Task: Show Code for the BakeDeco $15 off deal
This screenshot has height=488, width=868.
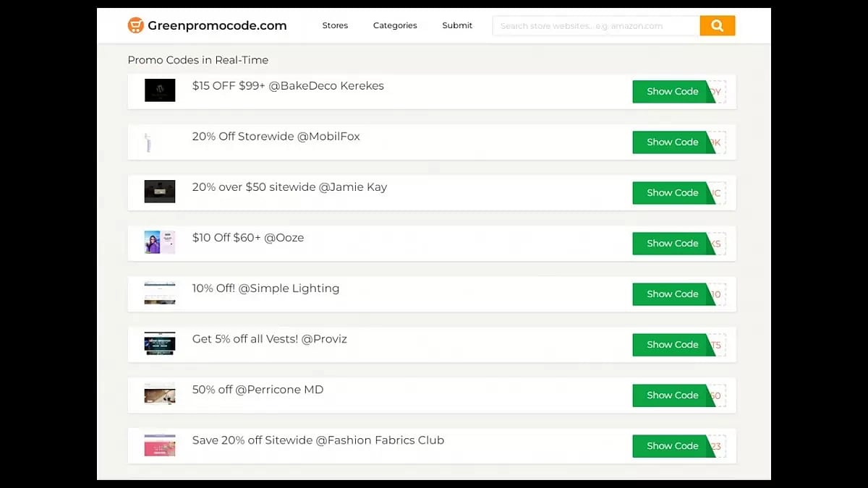Action: click(671, 91)
